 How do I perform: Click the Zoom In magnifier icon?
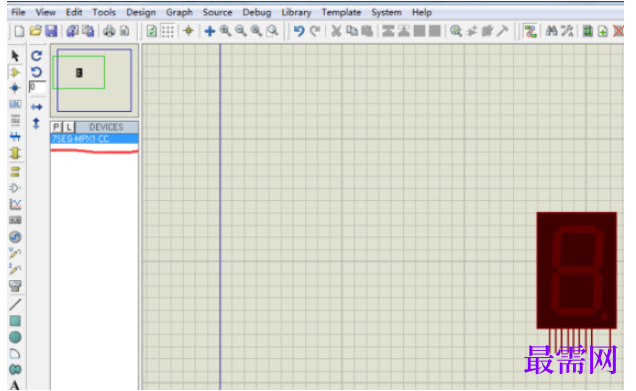pos(225,31)
